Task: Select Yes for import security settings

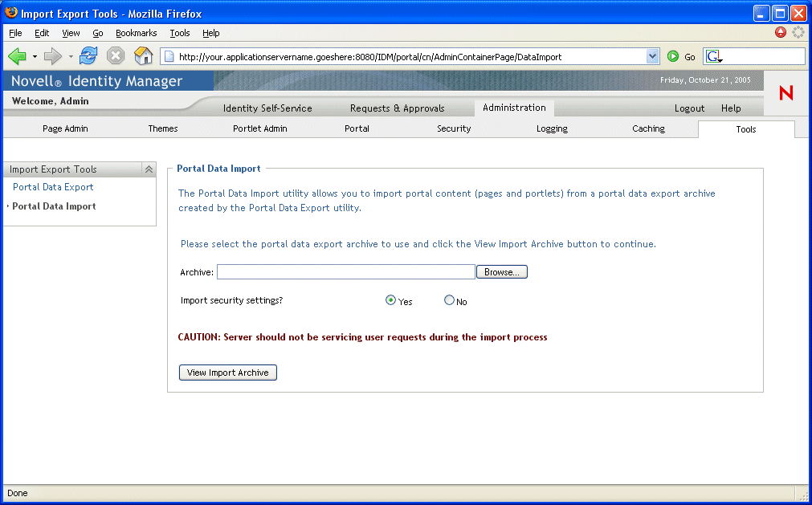Action: click(x=390, y=300)
